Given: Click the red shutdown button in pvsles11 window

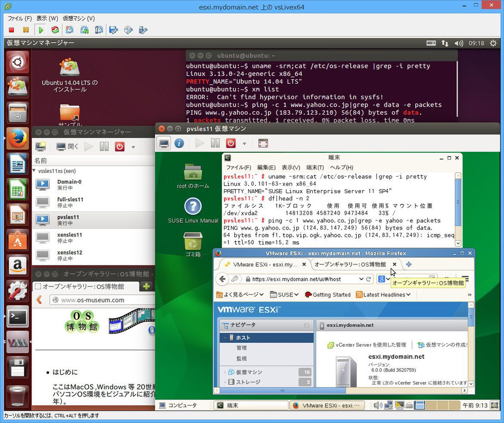Looking at the screenshot, I should coord(231,143).
